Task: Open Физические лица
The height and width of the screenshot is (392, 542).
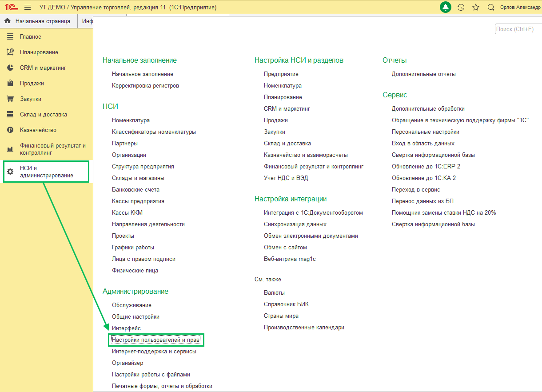Action: [135, 270]
